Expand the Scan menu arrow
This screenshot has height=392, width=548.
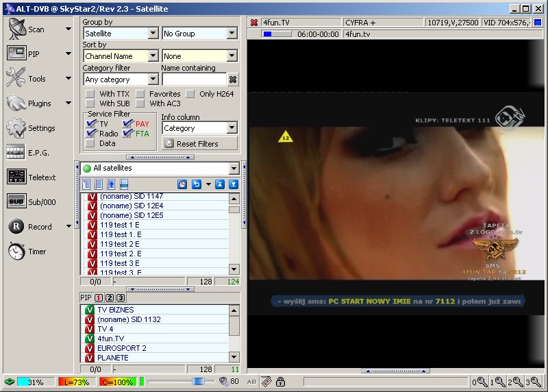coord(68,29)
